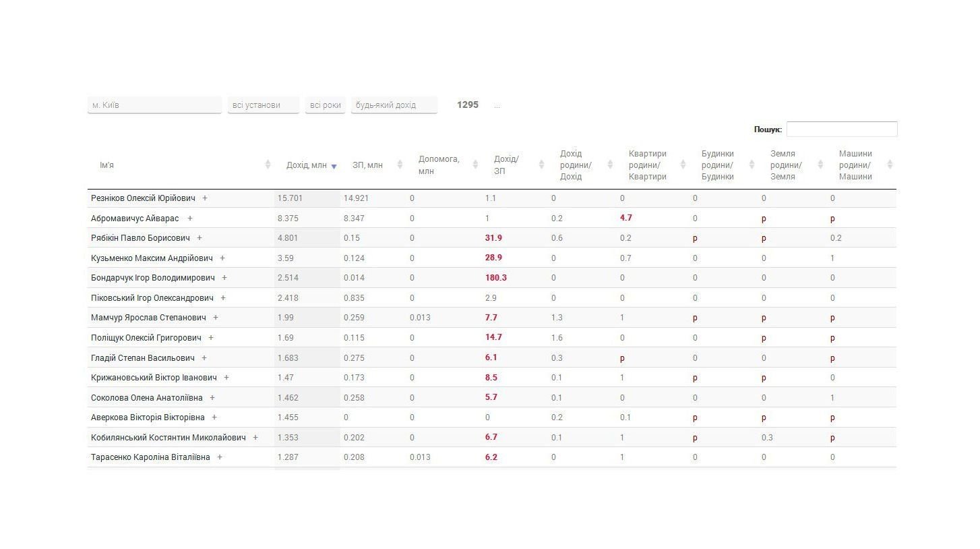Click the Будинки родини/Будинки column header
The width and height of the screenshot is (980, 549).
tap(718, 165)
